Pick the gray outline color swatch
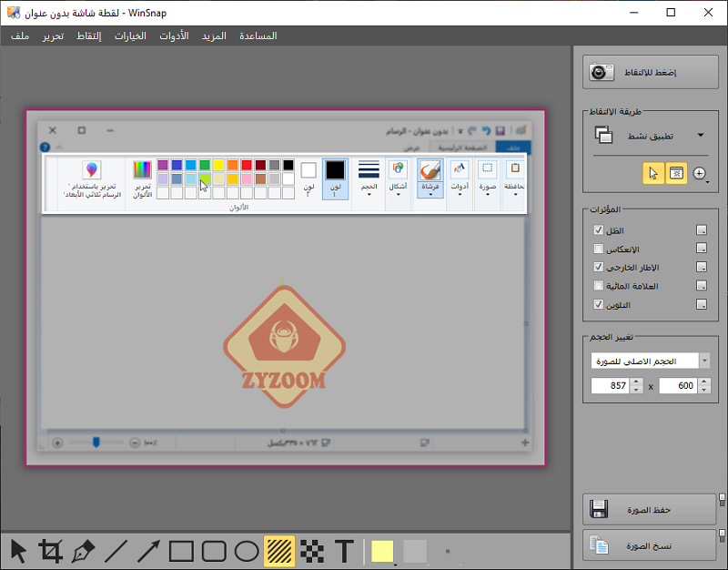This screenshot has height=570, width=728. [415, 552]
